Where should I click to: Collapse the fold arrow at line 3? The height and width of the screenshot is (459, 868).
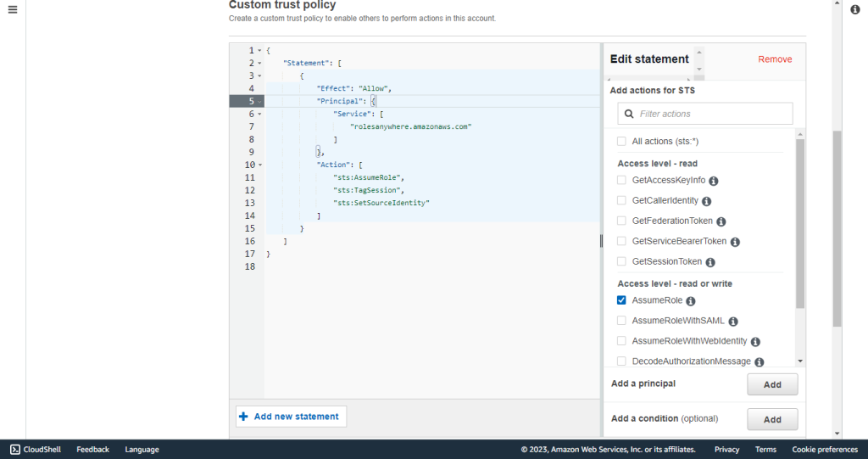pos(259,76)
